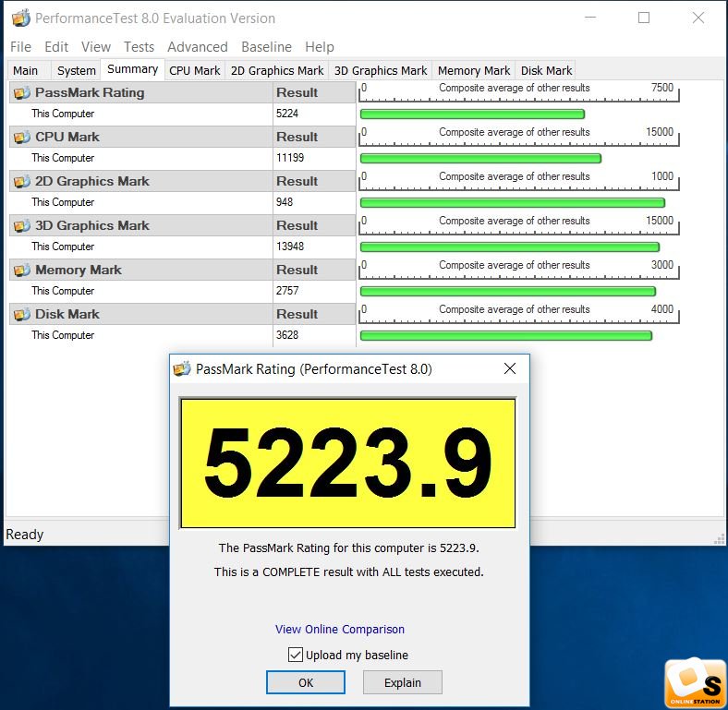Click the 3D Graphics Mark green result bar

point(510,247)
